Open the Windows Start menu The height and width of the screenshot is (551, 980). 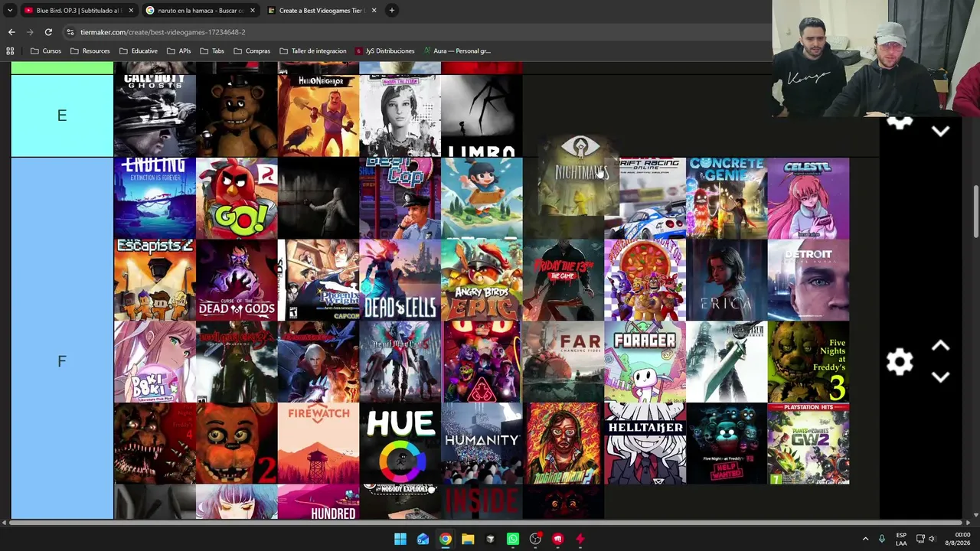coord(400,539)
